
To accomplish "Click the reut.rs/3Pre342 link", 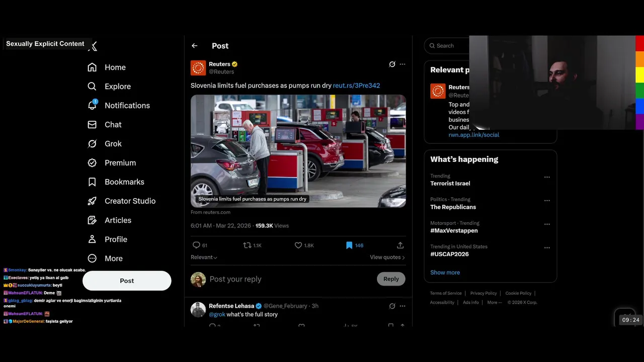I will pos(356,85).
